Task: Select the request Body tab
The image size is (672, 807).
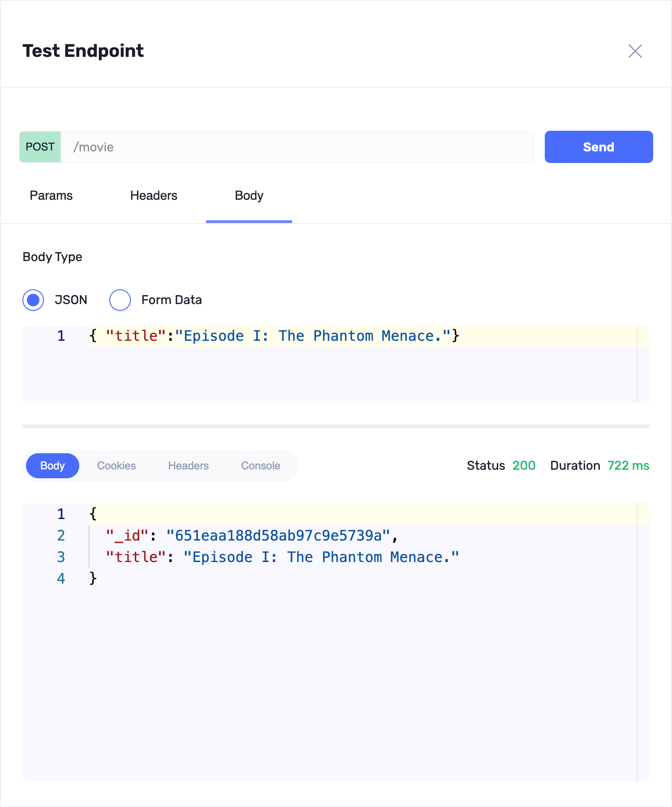Action: pyautogui.click(x=249, y=196)
